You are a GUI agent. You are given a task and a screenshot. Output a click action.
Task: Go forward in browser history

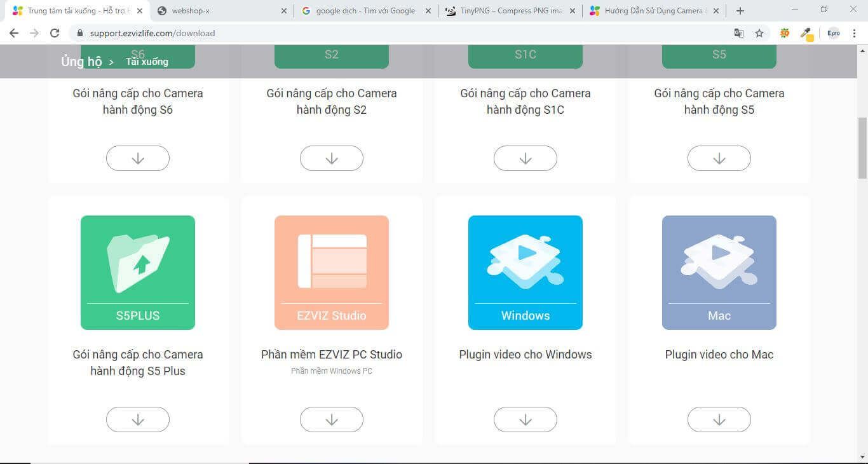34,33
